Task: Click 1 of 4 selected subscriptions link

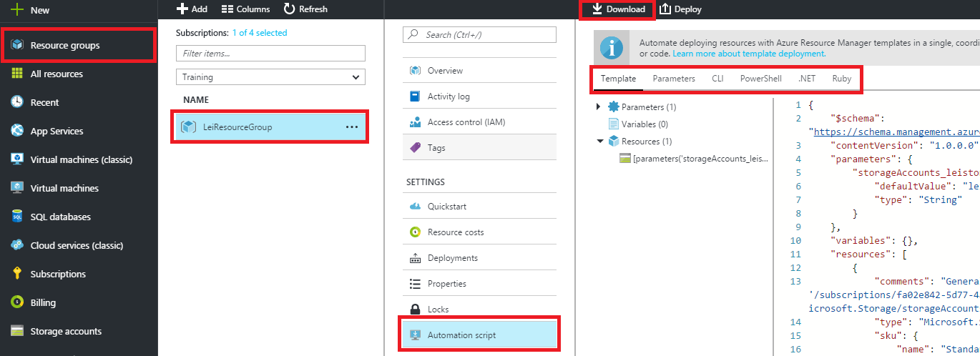Action: [259, 33]
